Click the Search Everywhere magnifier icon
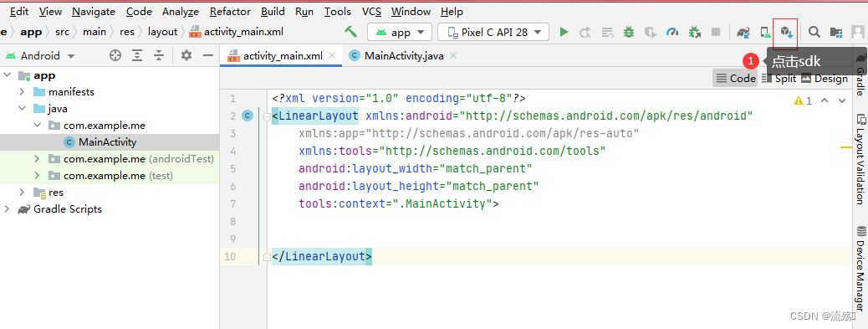The width and height of the screenshot is (868, 329). point(814,32)
